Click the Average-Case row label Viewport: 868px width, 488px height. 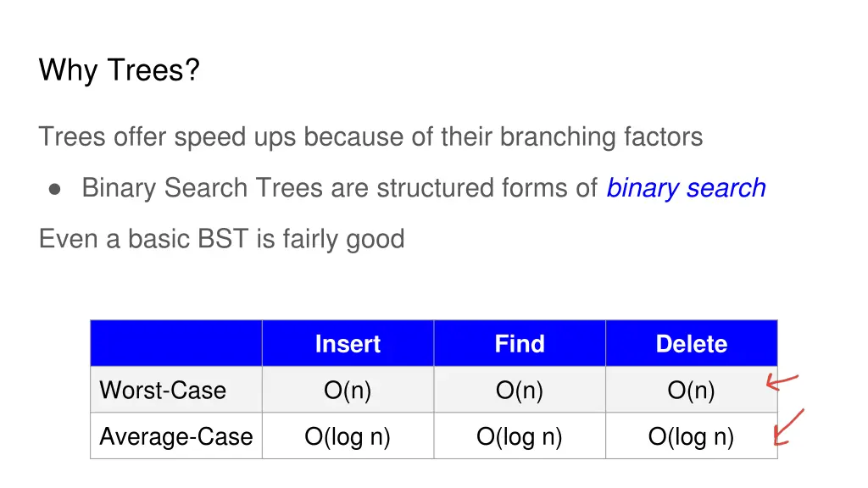click(176, 436)
